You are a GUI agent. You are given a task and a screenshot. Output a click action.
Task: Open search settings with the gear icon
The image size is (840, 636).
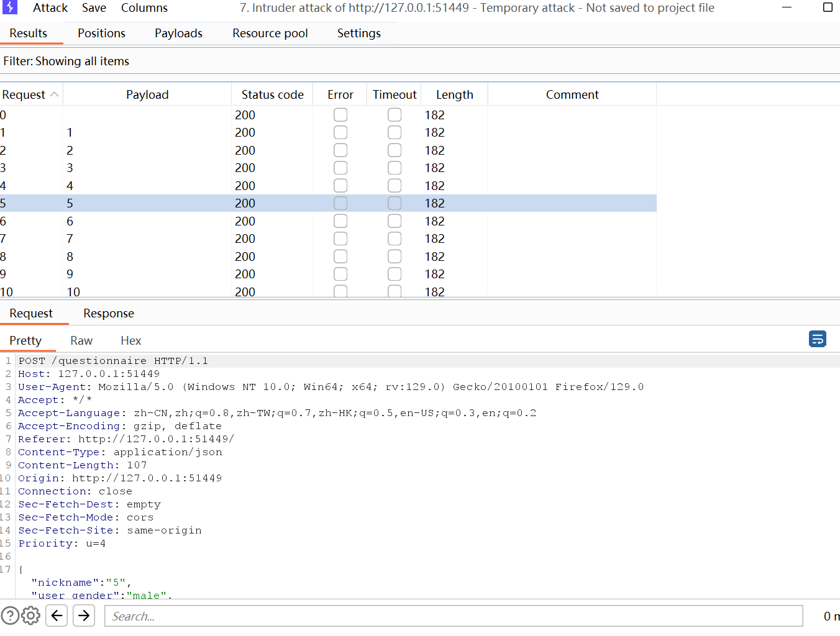30,616
